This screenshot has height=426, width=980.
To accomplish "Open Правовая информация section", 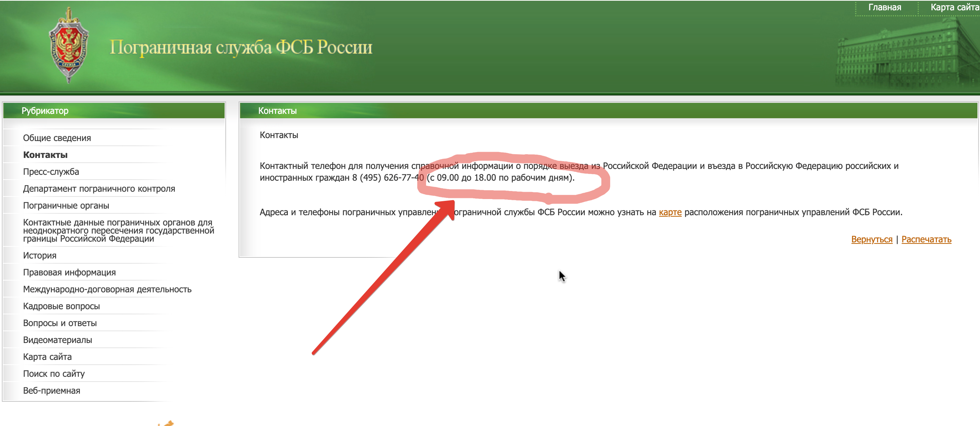I will (x=69, y=272).
